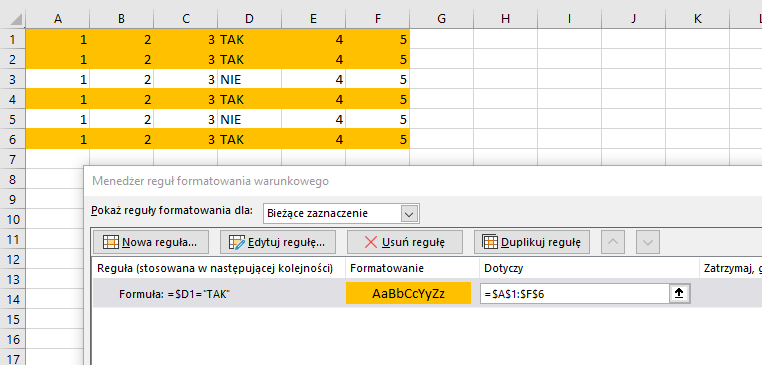Delete rule with Usuń regułę
Image resolution: width=762 pixels, height=365 pixels.
point(404,242)
